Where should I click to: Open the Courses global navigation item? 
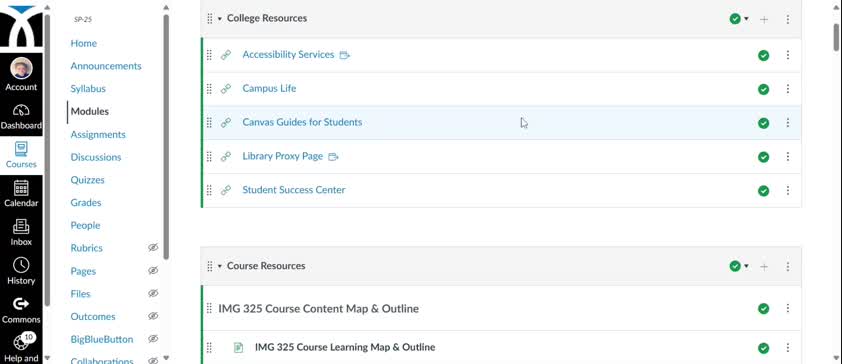(21, 155)
